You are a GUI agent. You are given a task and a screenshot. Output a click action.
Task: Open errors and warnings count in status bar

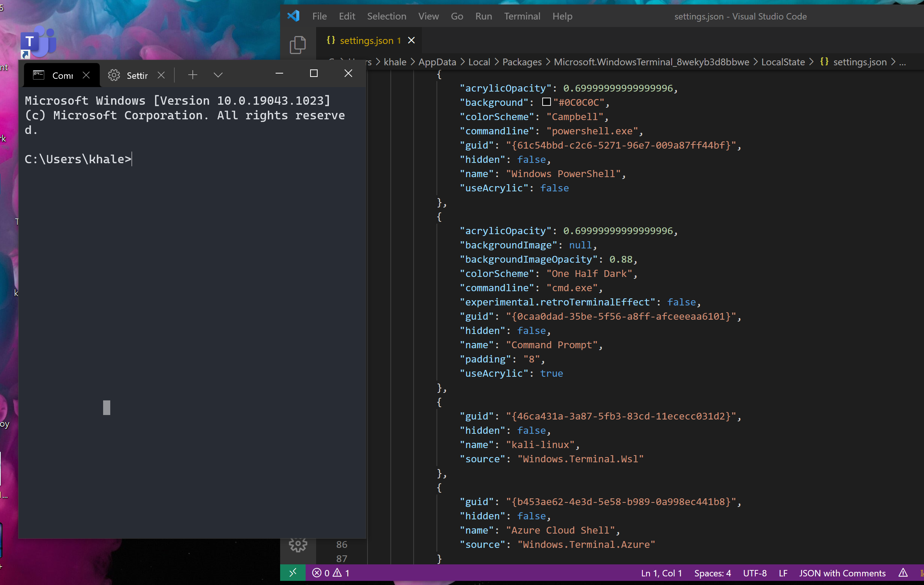[331, 573]
